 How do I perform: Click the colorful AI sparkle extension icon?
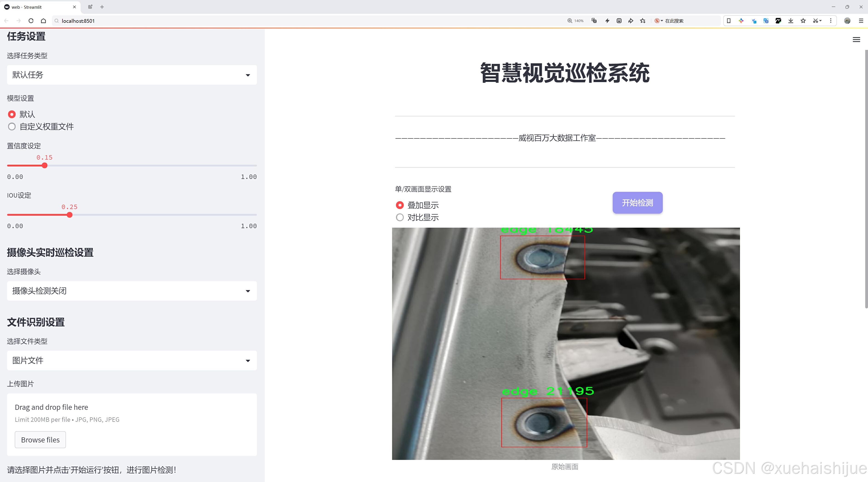741,21
